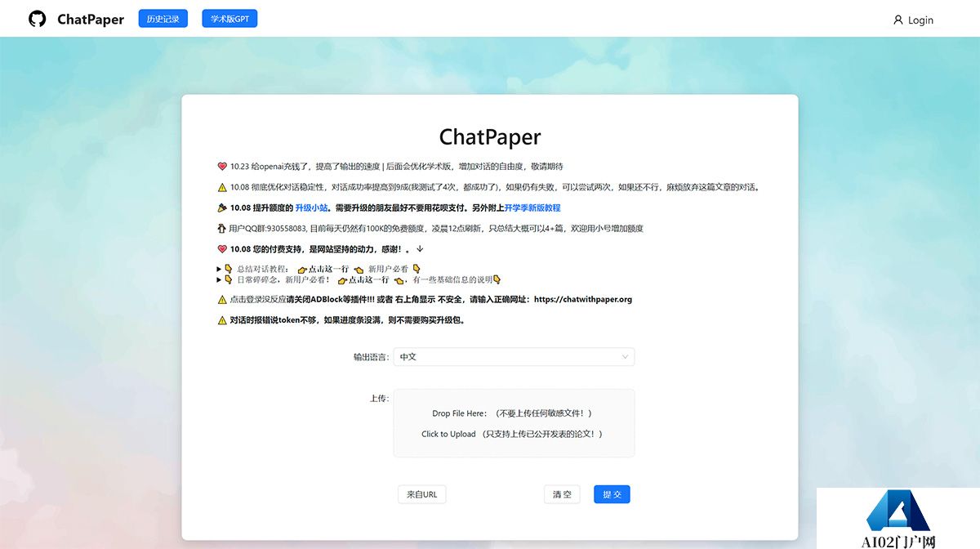980x549 pixels.
Task: Open the 历史记录 history button
Action: click(x=163, y=19)
